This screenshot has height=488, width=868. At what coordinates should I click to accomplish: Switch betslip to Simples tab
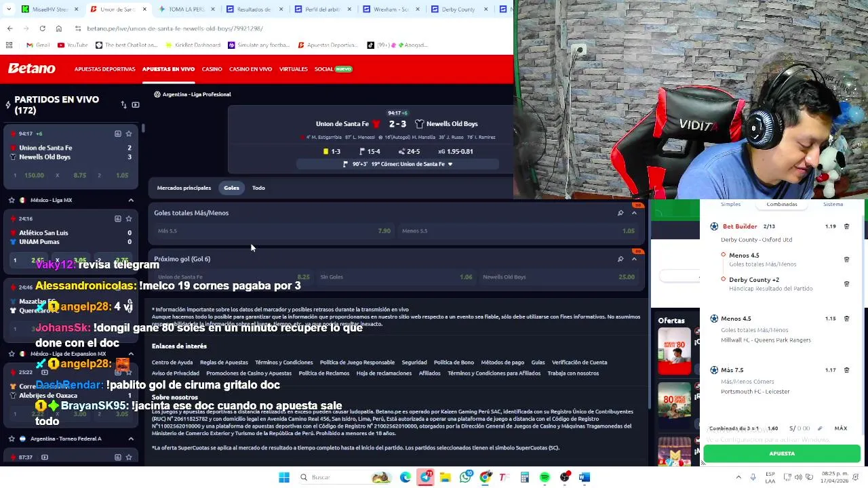click(x=730, y=204)
